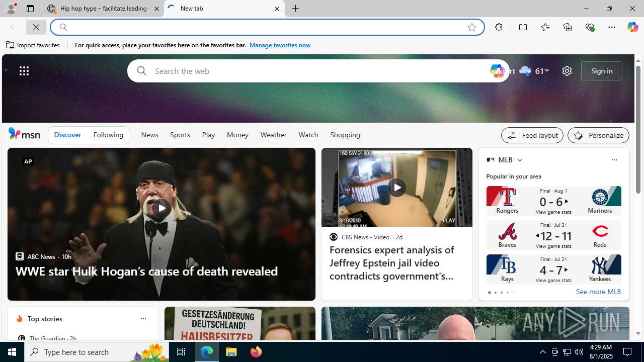Viewport: 644px width, 362px height.
Task: Click the Personalize button
Action: (x=598, y=135)
